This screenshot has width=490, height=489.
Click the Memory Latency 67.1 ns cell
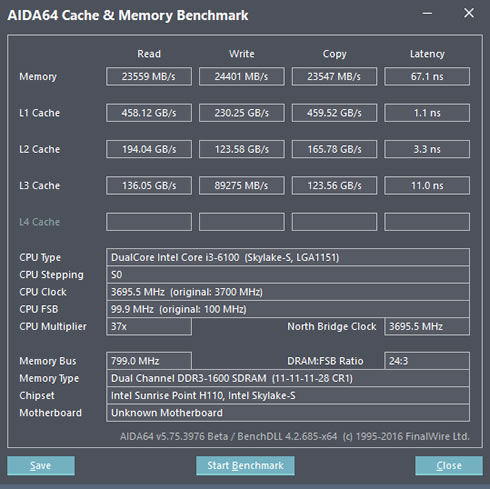coord(427,76)
